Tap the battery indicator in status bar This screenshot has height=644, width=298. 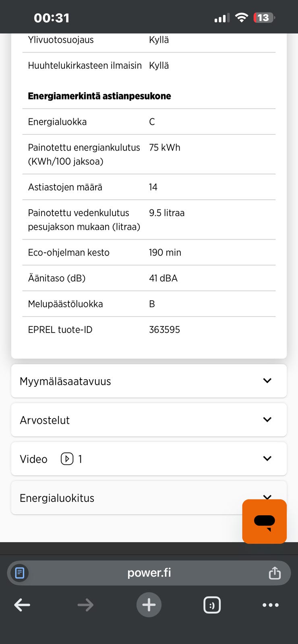pyautogui.click(x=264, y=18)
